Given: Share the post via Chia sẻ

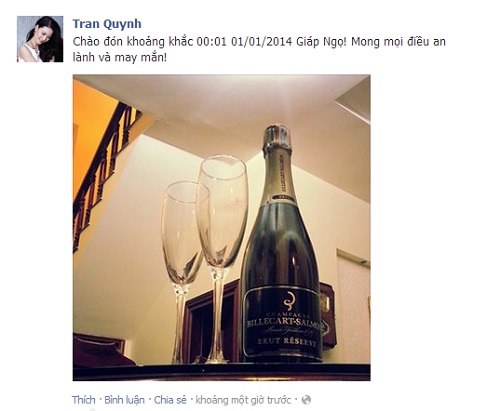Looking at the screenshot, I should (170, 400).
